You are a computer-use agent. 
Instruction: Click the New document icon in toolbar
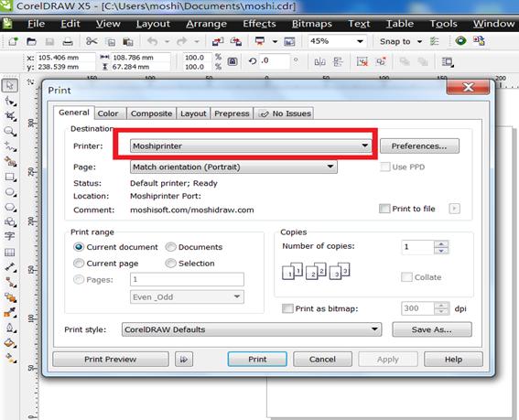pyautogui.click(x=13, y=42)
